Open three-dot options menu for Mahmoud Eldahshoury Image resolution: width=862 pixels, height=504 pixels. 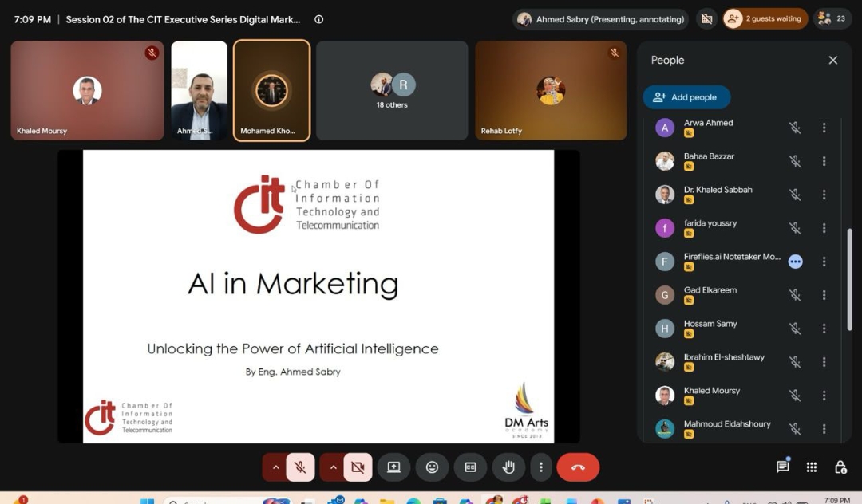(824, 429)
